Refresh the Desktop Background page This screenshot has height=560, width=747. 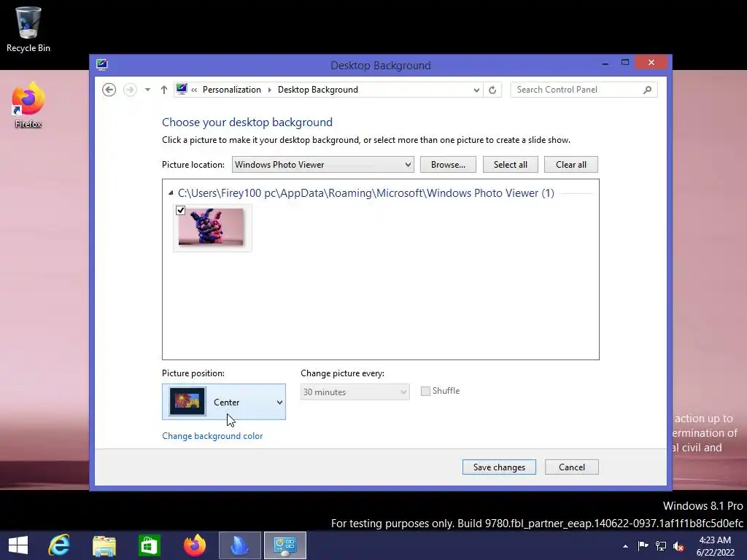click(492, 90)
